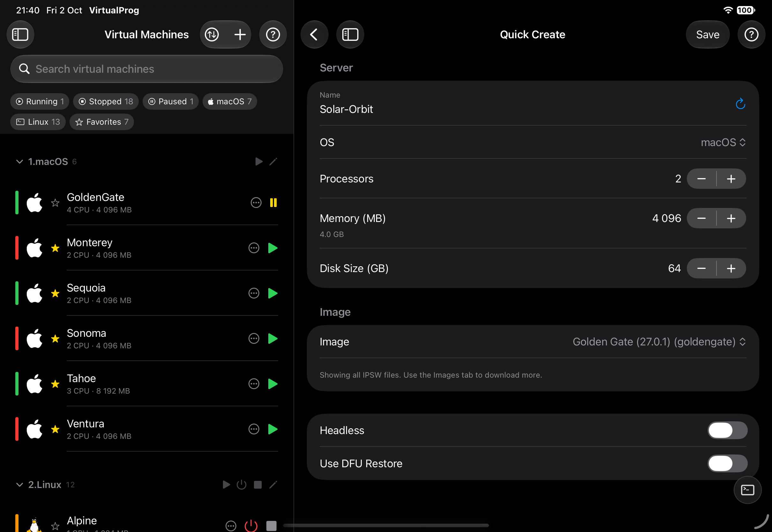
Task: Filter by Linux machines
Action: click(x=38, y=122)
